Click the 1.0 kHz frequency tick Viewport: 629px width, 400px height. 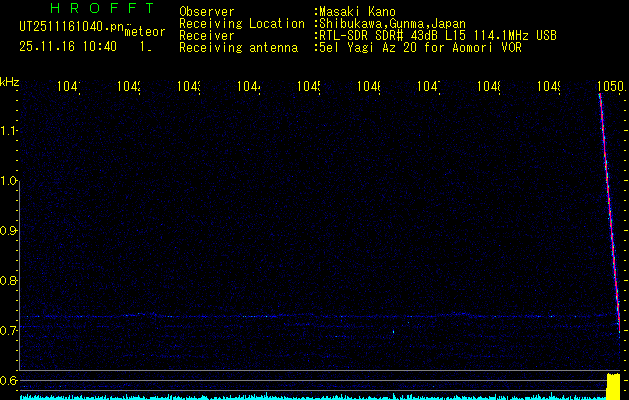click(x=10, y=181)
